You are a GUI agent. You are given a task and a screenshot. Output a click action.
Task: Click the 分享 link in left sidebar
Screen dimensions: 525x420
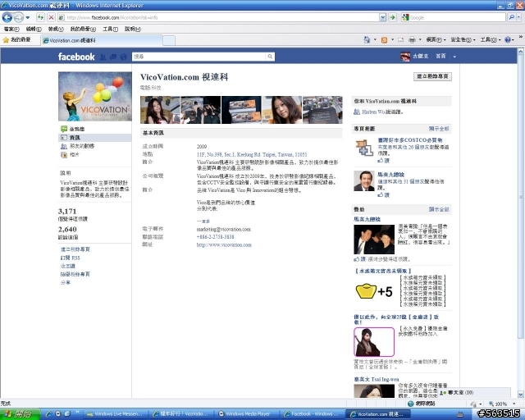click(x=66, y=282)
